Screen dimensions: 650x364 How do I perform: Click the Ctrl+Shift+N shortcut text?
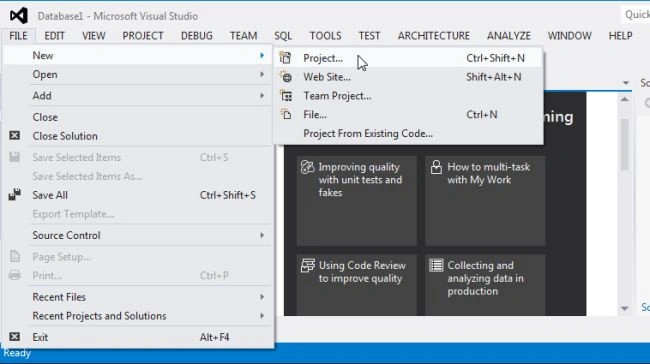[495, 58]
